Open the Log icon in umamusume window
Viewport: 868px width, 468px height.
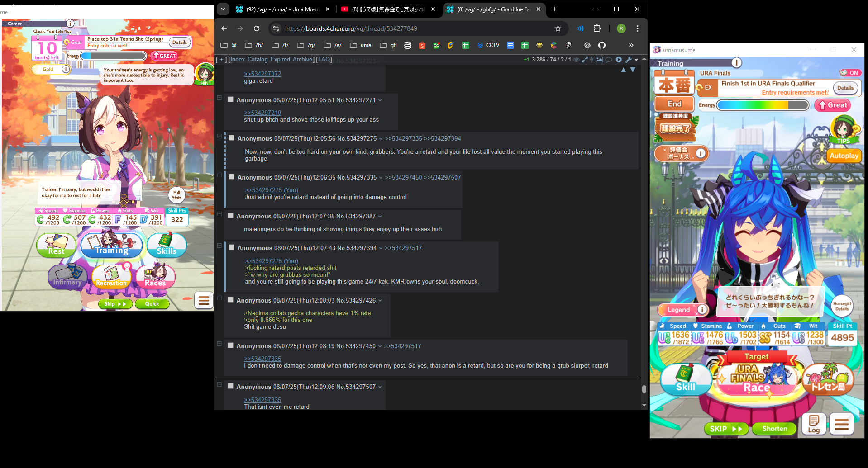click(814, 424)
